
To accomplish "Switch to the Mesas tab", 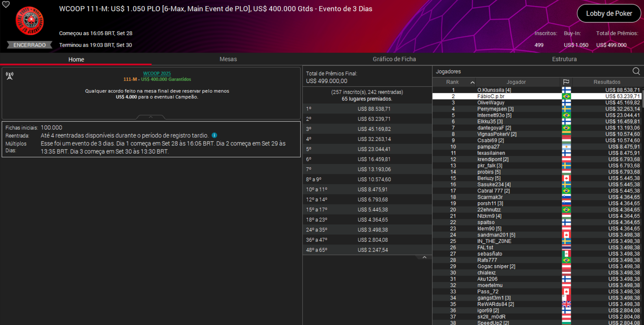I will (x=228, y=59).
